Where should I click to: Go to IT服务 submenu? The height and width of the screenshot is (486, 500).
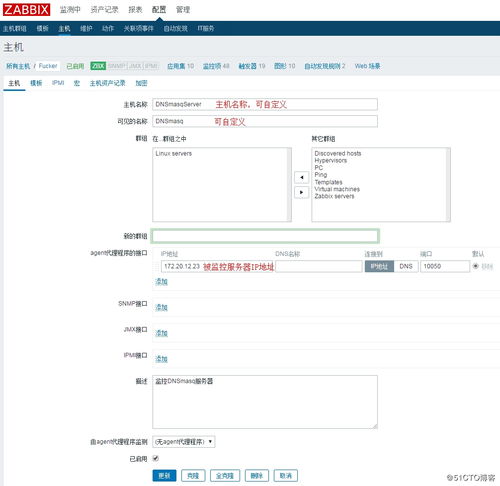tap(206, 29)
